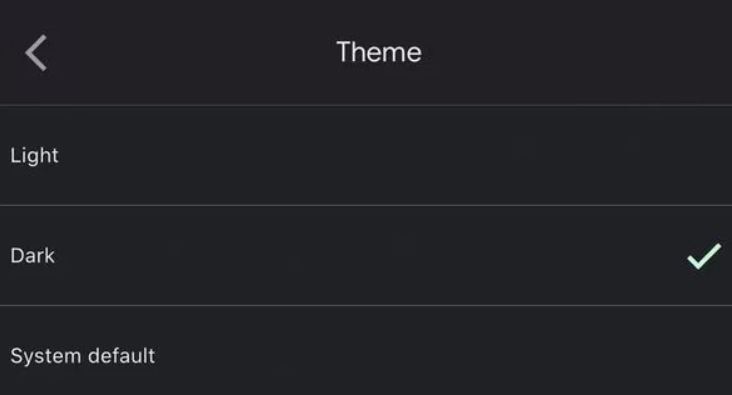Click the checkmark next to Dark
The width and height of the screenshot is (732, 395).
704,256
